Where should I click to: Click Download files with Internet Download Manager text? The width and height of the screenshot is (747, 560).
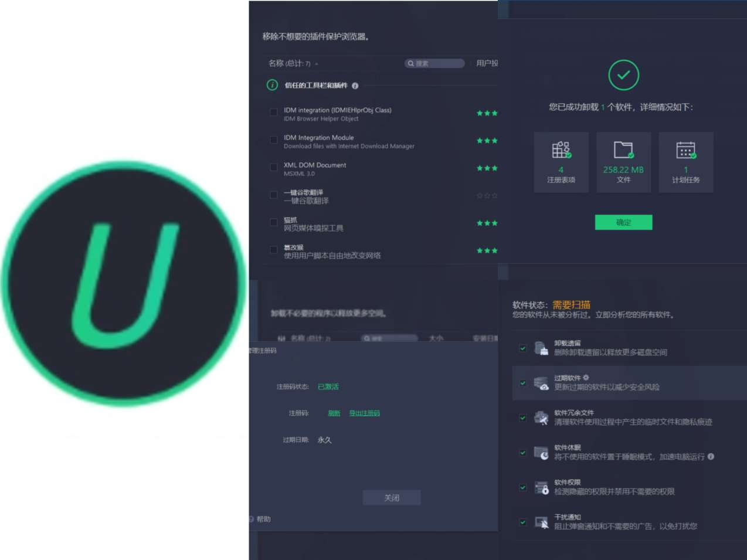[349, 147]
